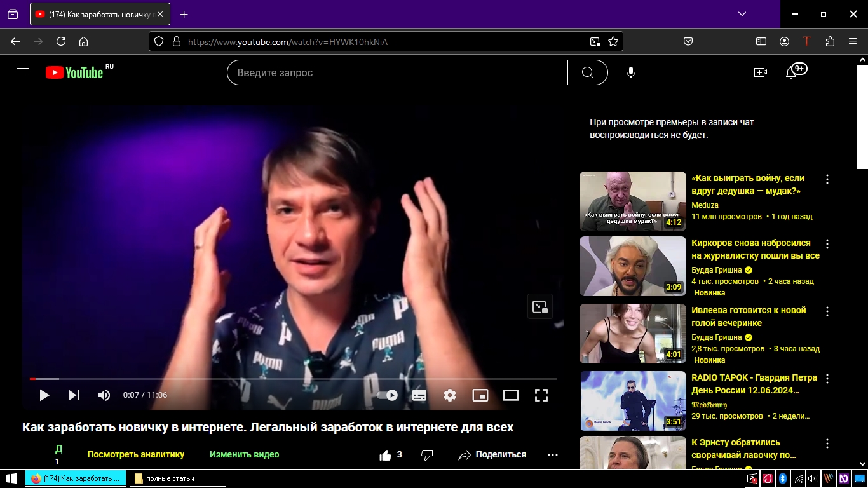868x488 pixels.
Task: Open title Ивлеева готовится к новой голой вечеринке
Action: pyautogui.click(x=749, y=316)
